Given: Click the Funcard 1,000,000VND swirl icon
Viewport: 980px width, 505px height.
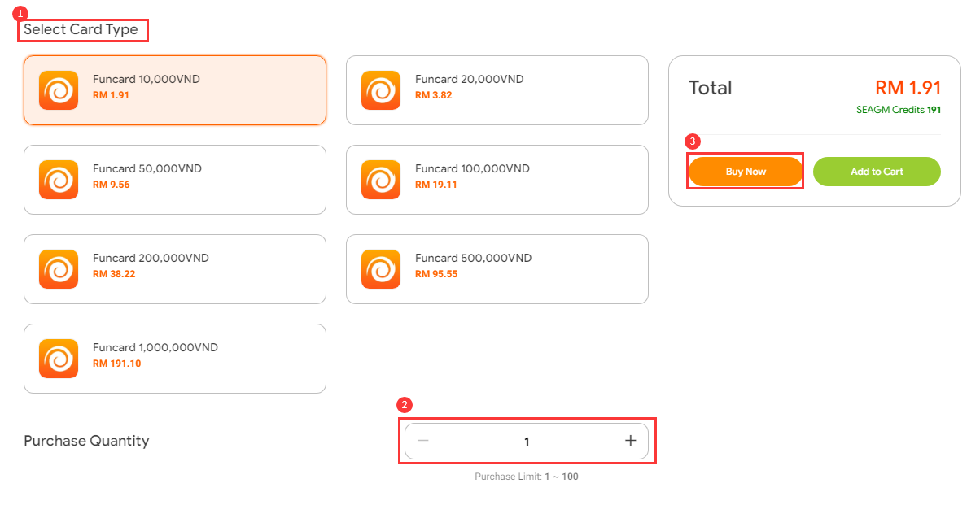Looking at the screenshot, I should (59, 359).
